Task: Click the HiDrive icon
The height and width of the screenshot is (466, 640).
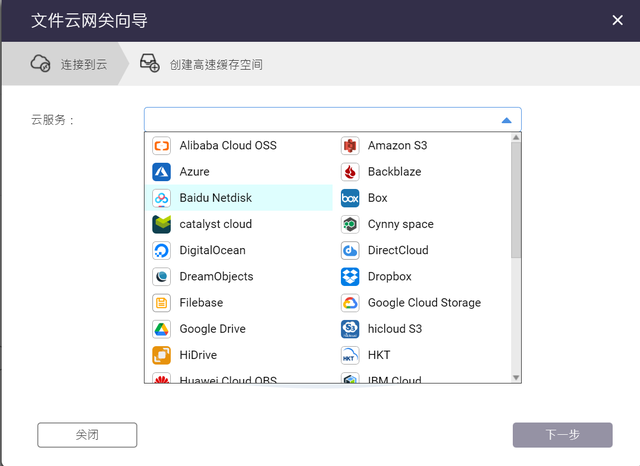Action: pyautogui.click(x=161, y=355)
